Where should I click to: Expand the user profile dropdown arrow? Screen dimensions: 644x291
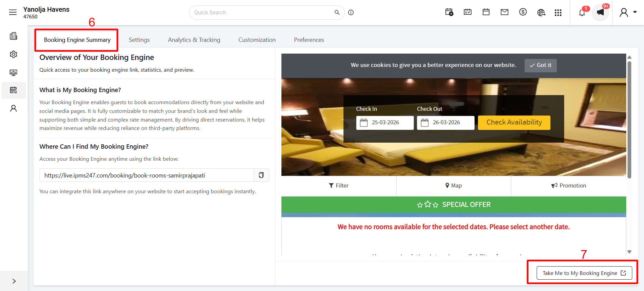click(635, 12)
